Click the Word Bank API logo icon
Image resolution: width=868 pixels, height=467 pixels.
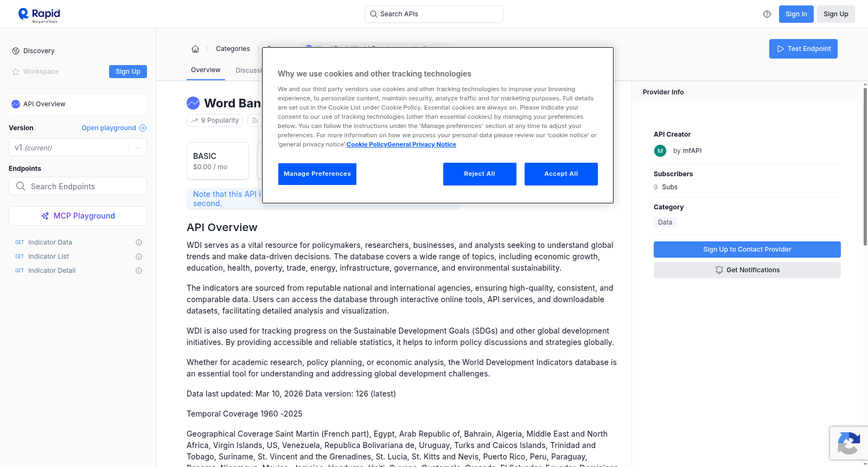[x=193, y=103]
